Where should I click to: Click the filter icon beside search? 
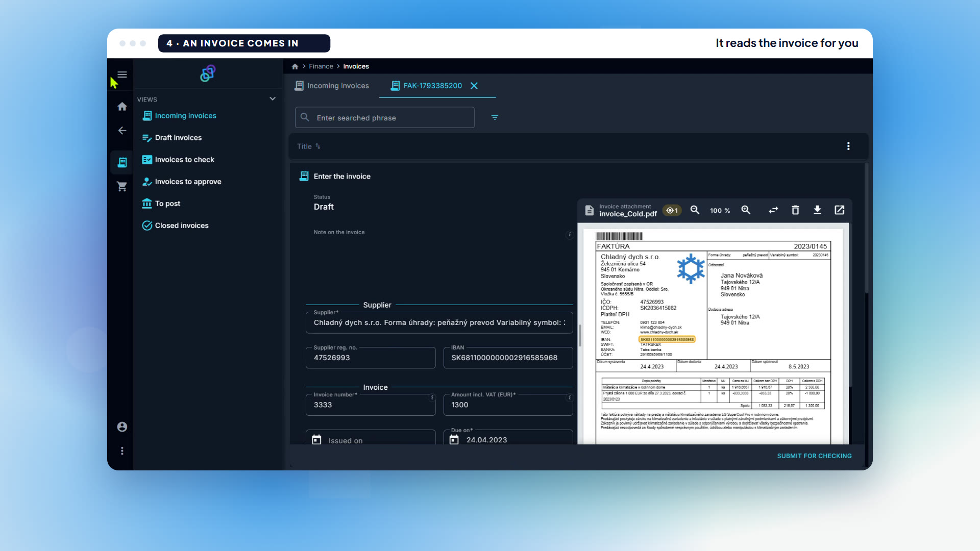(495, 117)
